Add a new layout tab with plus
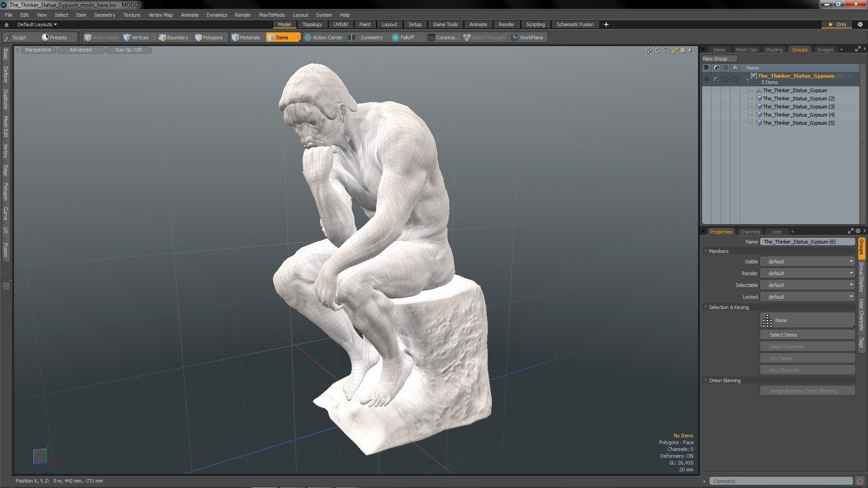Screen dimensions: 868x488 tap(606, 24)
